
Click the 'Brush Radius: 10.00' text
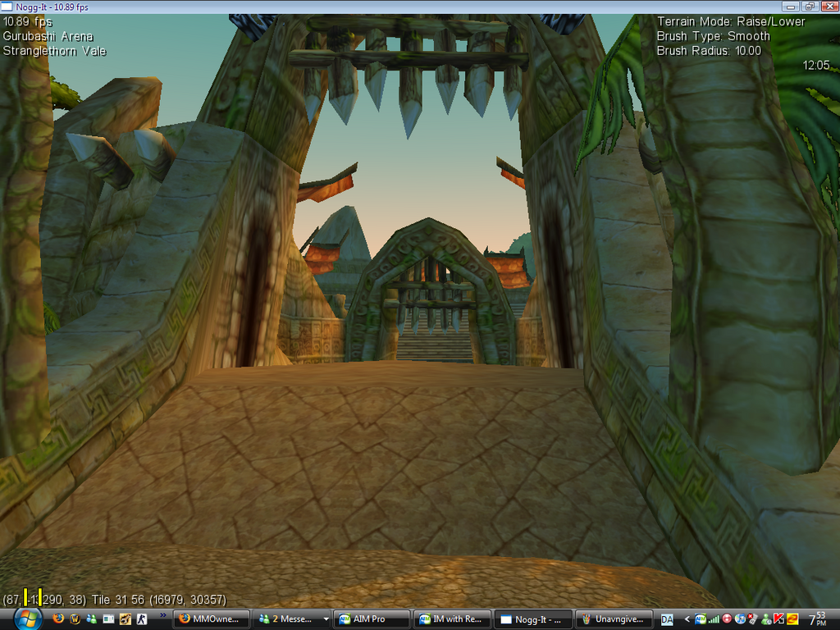(x=709, y=51)
